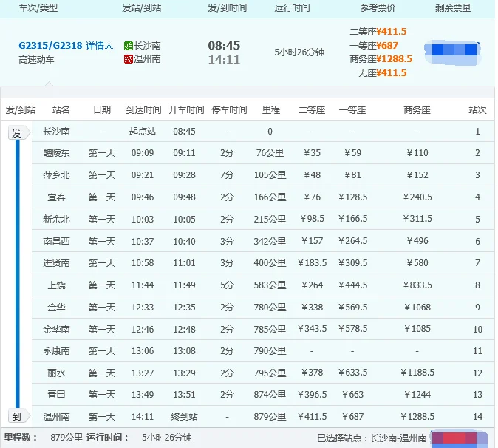Select the 发/到时间 column header

pos(228,8)
